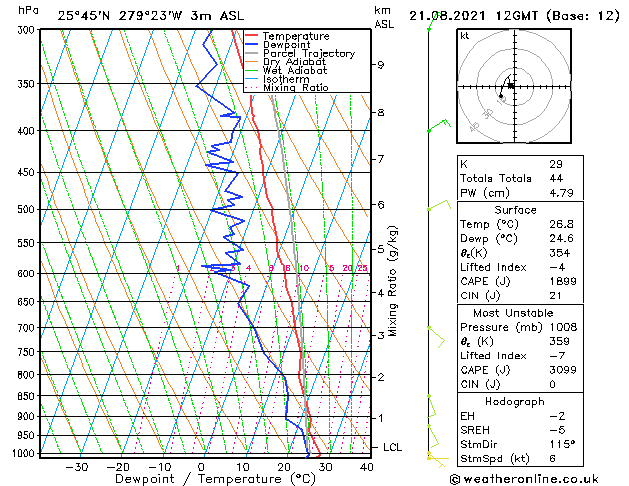This screenshot has width=629, height=486.
Task: Click the Mixing Ratio legend entry
Action: click(x=295, y=88)
